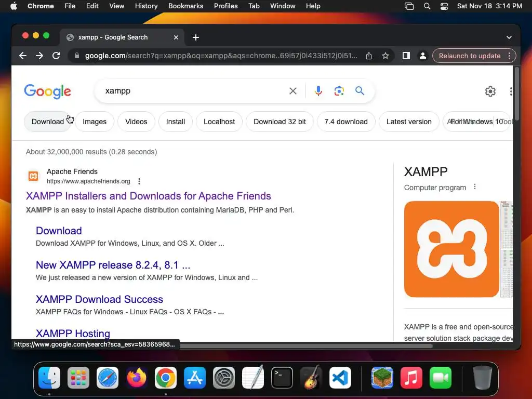Open more options next to Apache Friends result

(139, 181)
